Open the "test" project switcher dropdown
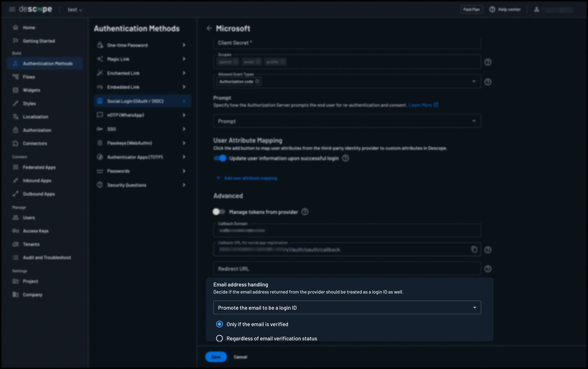588x369 pixels. click(75, 10)
